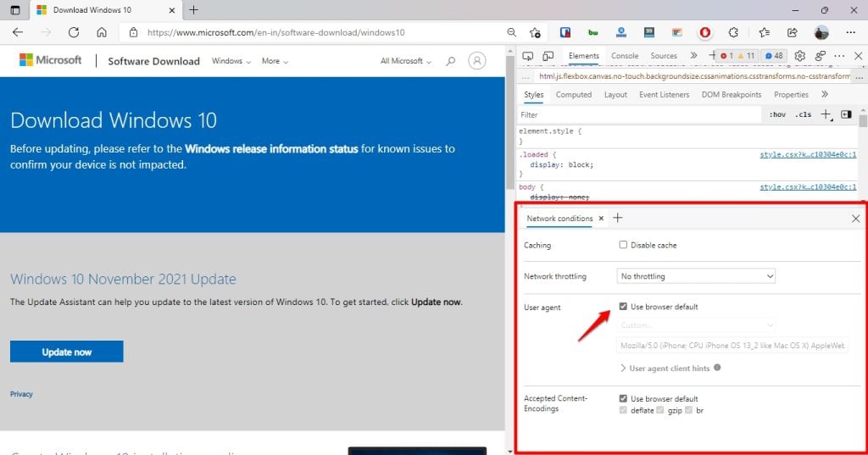This screenshot has width=868, height=455.
Task: Go to the browser home page icon
Action: [x=102, y=33]
